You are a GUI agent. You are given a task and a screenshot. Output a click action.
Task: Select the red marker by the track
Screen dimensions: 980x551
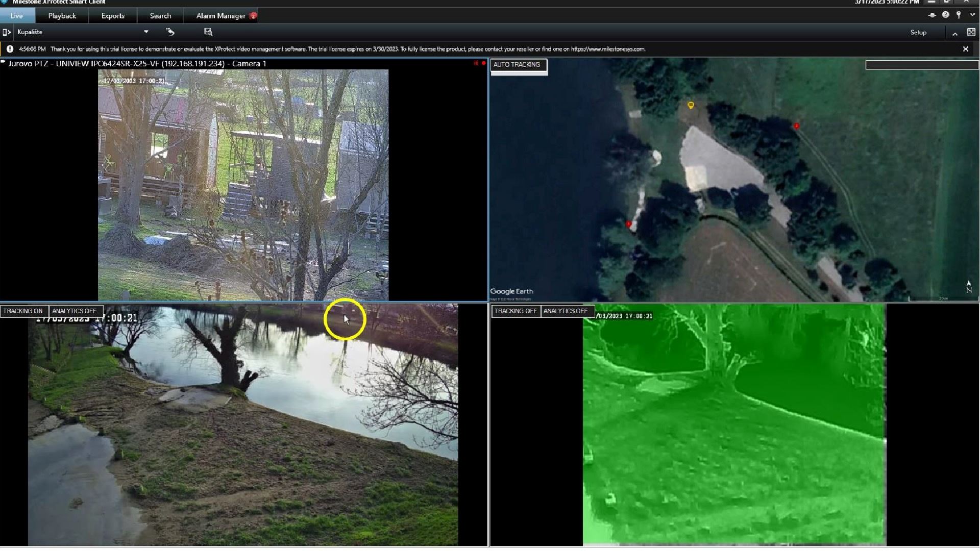796,126
